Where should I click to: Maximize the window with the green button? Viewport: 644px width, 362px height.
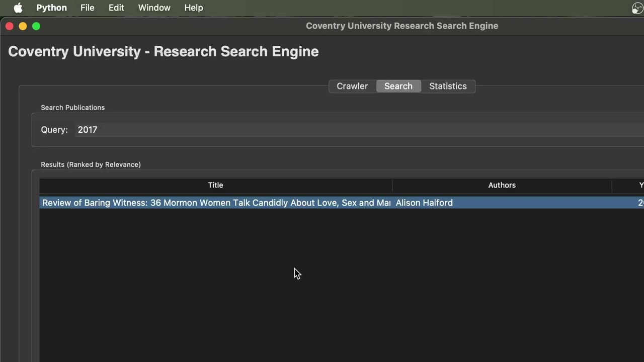click(36, 26)
